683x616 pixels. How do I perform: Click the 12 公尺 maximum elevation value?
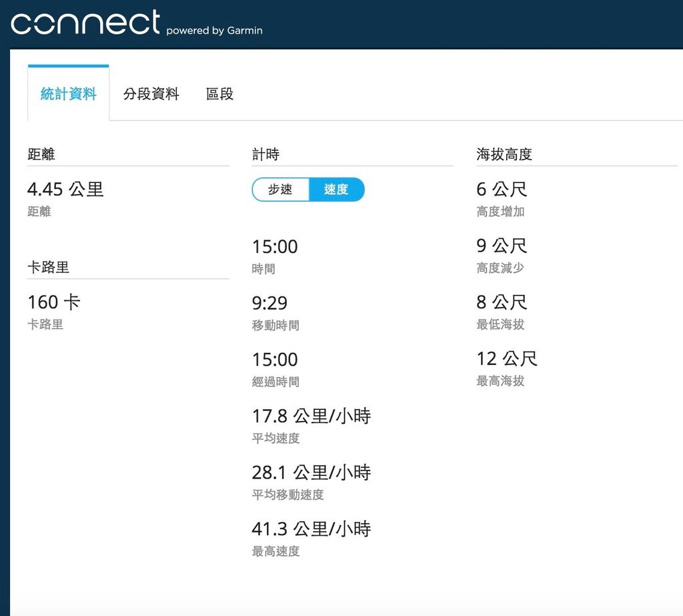(507, 359)
